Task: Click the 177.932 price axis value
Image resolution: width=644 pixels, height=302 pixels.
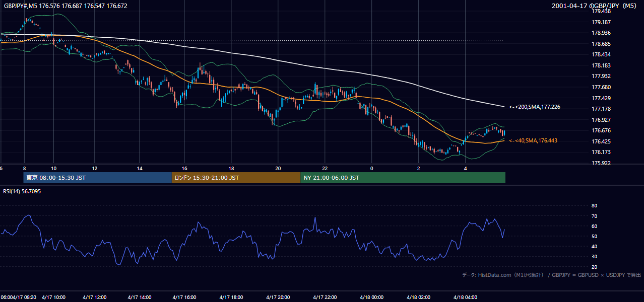Action: 601,76
